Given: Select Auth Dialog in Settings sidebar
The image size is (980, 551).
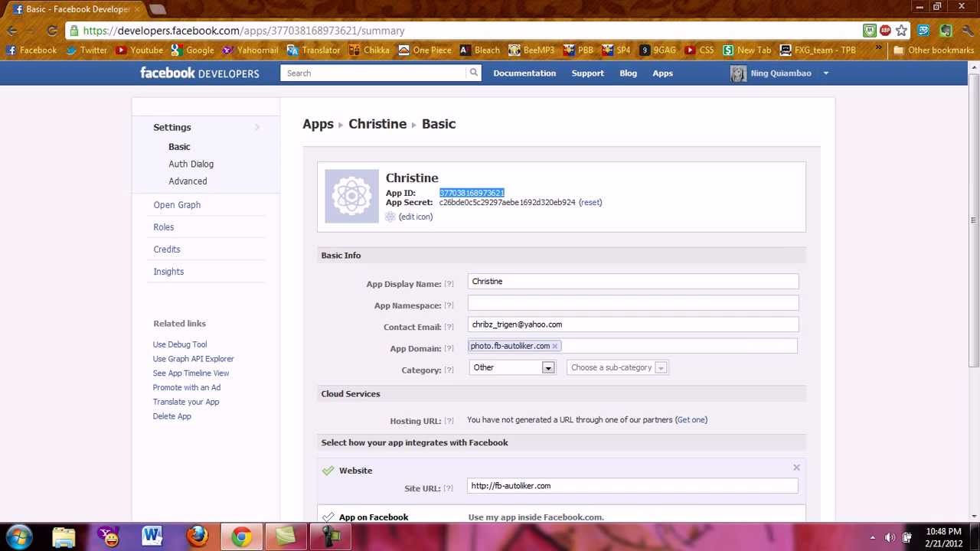Looking at the screenshot, I should [x=191, y=164].
